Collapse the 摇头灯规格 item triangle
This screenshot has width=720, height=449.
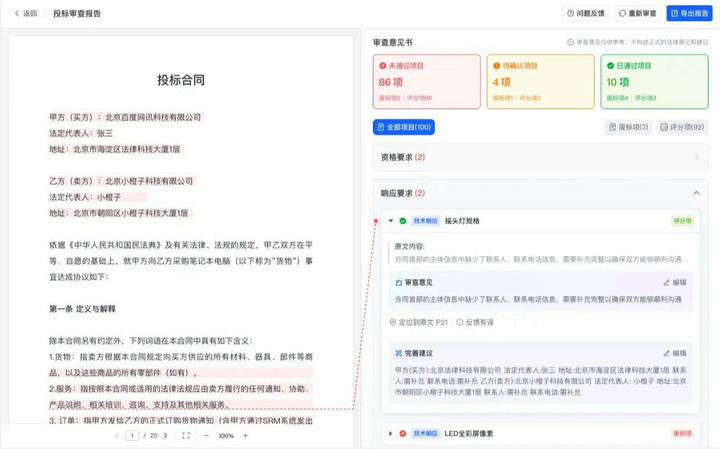(x=391, y=221)
